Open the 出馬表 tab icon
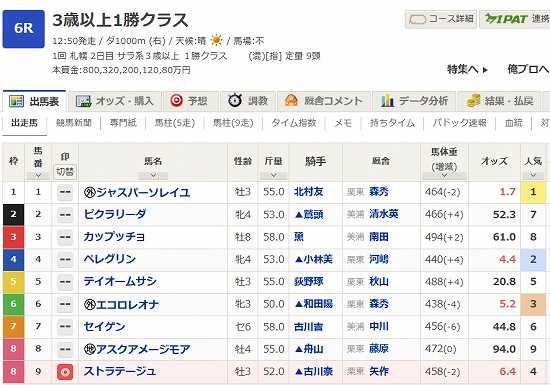550x385 pixels. pyautogui.click(x=16, y=101)
